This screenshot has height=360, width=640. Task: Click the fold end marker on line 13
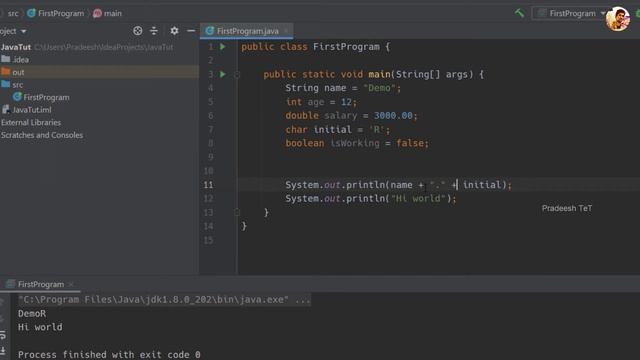[237, 212]
